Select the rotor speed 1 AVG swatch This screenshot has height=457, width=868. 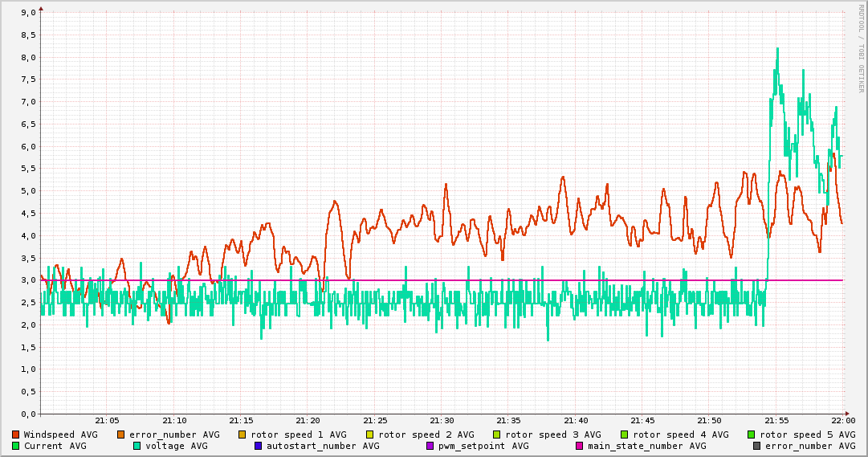pyautogui.click(x=242, y=435)
